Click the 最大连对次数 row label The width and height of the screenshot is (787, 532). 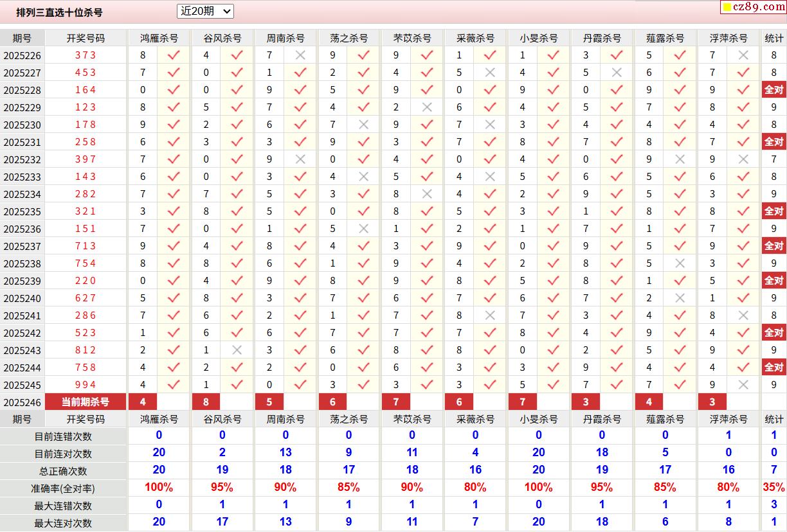pyautogui.click(x=63, y=523)
